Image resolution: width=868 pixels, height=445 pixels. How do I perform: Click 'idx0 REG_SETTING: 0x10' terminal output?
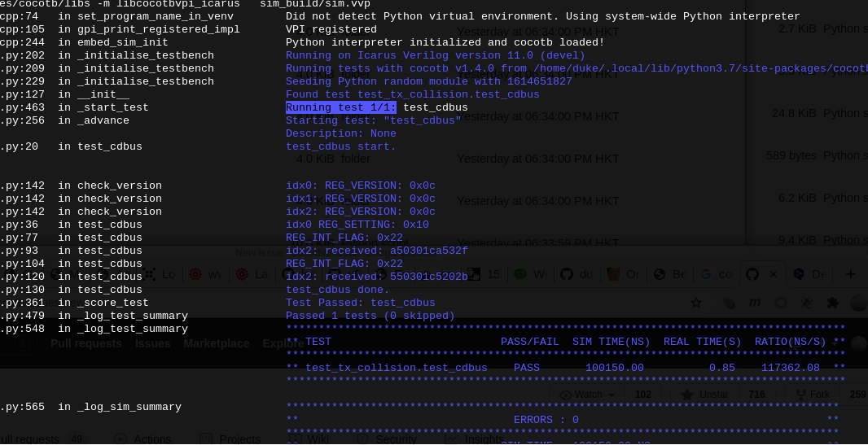357,225
